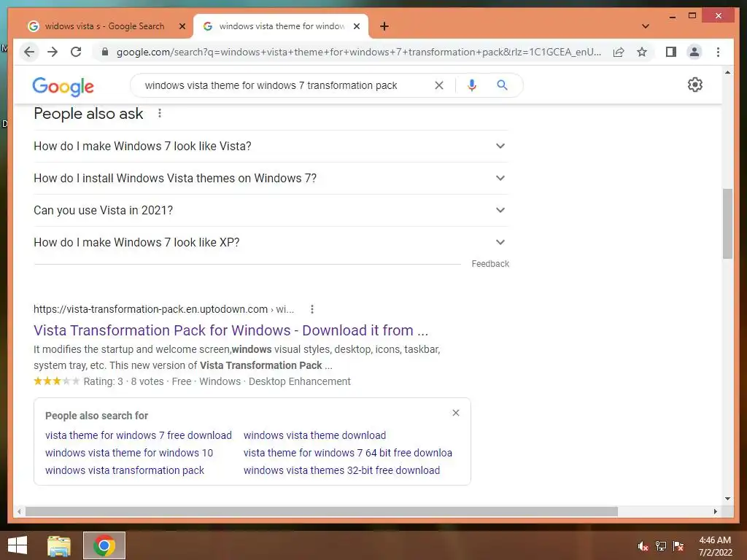Close the 'widows vista s' tab

click(x=182, y=26)
